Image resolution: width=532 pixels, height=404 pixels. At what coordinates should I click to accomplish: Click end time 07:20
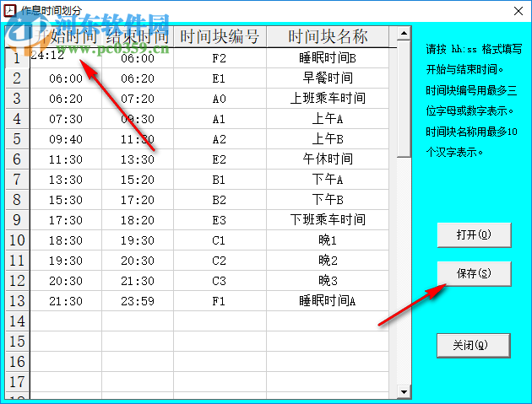pos(138,99)
